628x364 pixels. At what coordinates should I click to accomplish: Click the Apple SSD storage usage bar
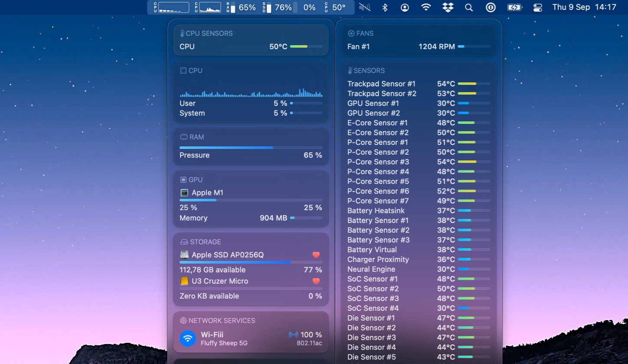(251, 263)
